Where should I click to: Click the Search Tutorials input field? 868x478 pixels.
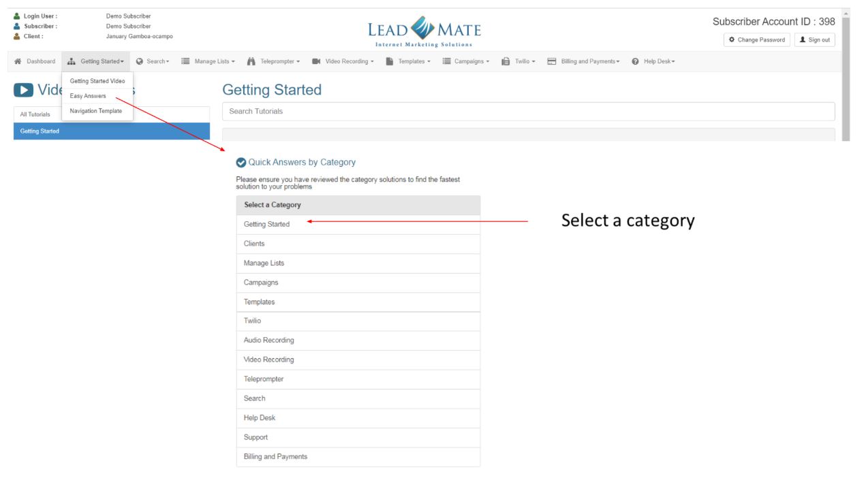coord(528,111)
